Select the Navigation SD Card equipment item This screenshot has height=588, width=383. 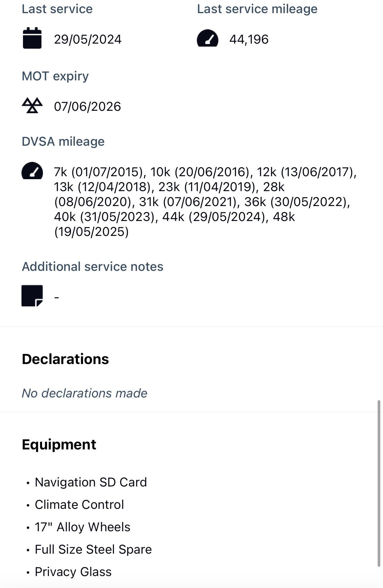(91, 482)
